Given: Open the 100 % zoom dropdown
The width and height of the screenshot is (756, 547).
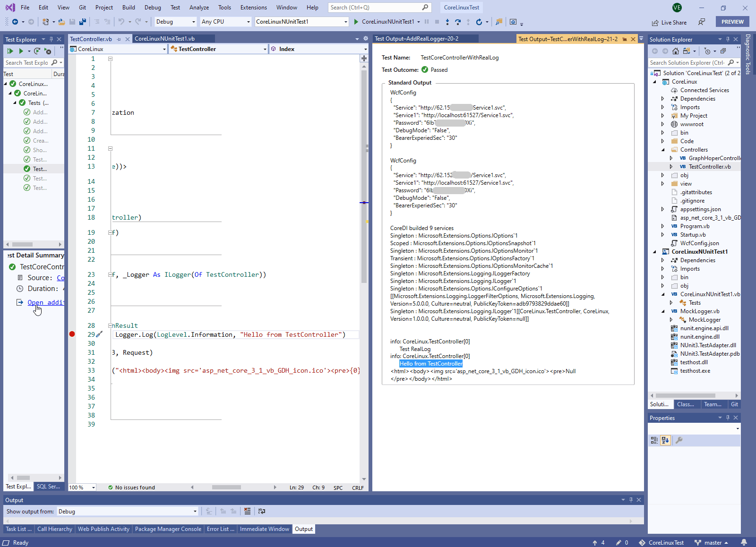Looking at the screenshot, I should 82,487.
